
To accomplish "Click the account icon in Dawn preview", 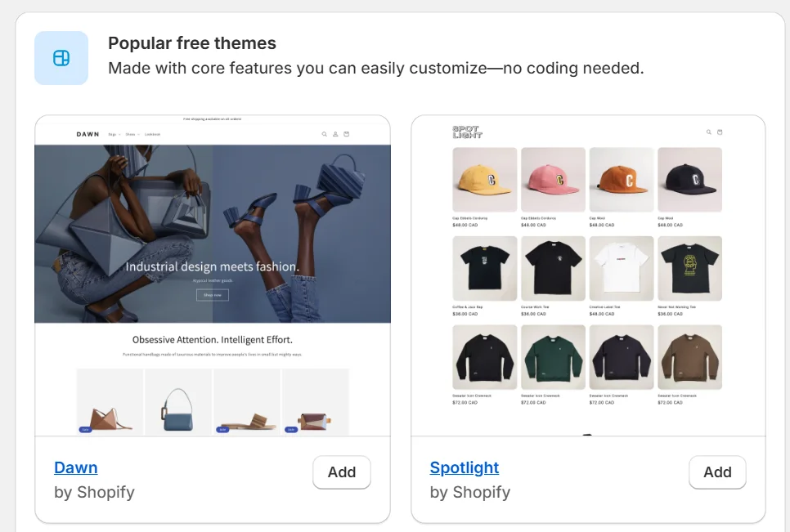I will [x=335, y=134].
